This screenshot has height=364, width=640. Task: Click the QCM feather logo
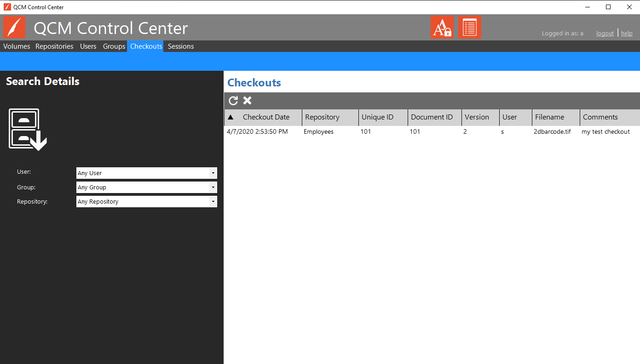pyautogui.click(x=15, y=28)
